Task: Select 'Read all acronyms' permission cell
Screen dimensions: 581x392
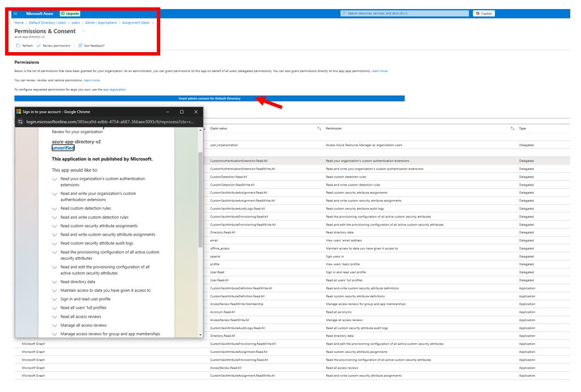Action: (x=339, y=312)
